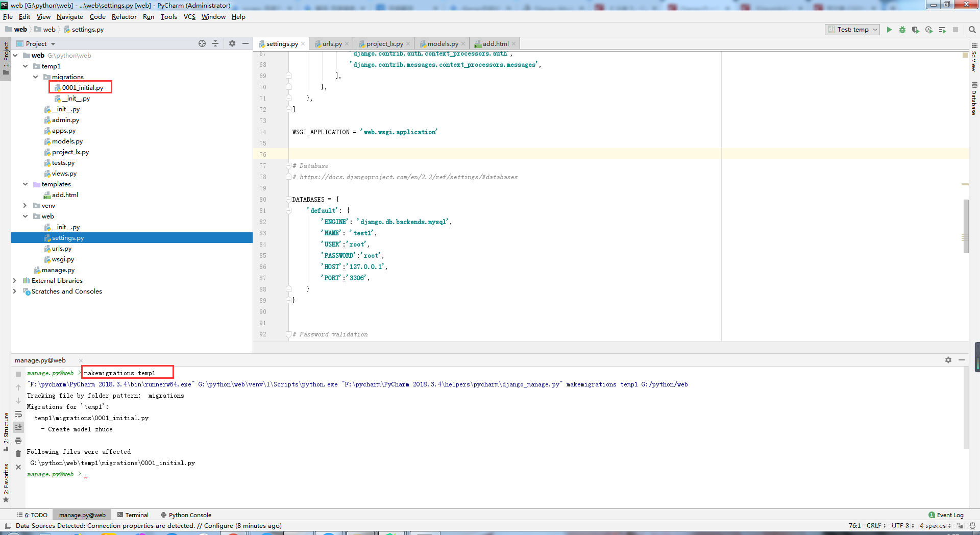
Task: Open console panel gear settings
Action: pyautogui.click(x=948, y=360)
